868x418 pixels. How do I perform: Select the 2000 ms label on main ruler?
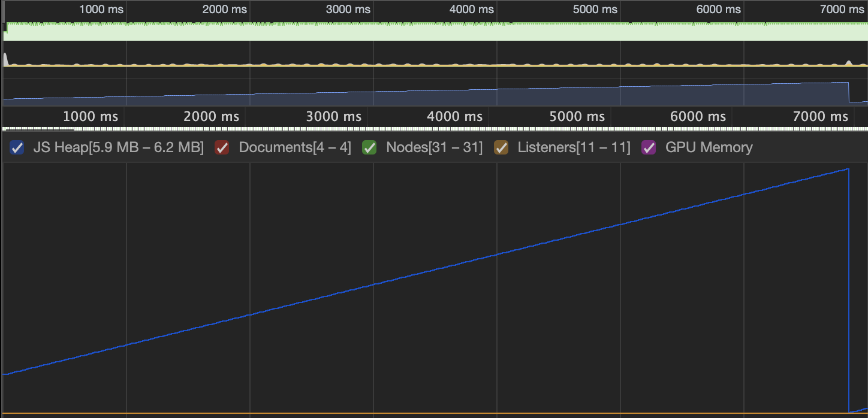(x=212, y=117)
